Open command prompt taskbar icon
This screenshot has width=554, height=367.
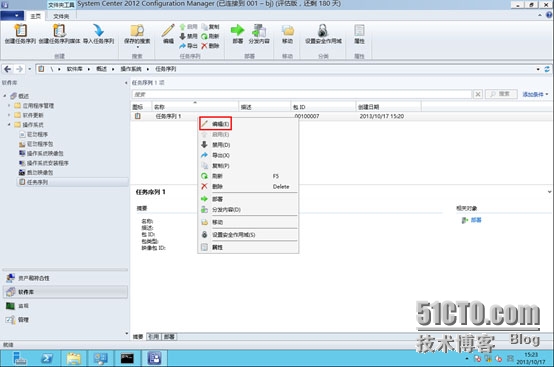point(127,358)
